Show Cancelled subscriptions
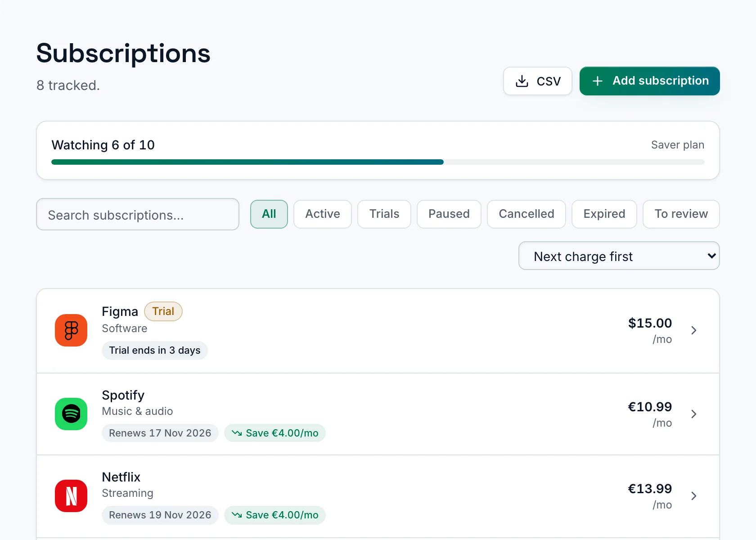 pyautogui.click(x=526, y=214)
